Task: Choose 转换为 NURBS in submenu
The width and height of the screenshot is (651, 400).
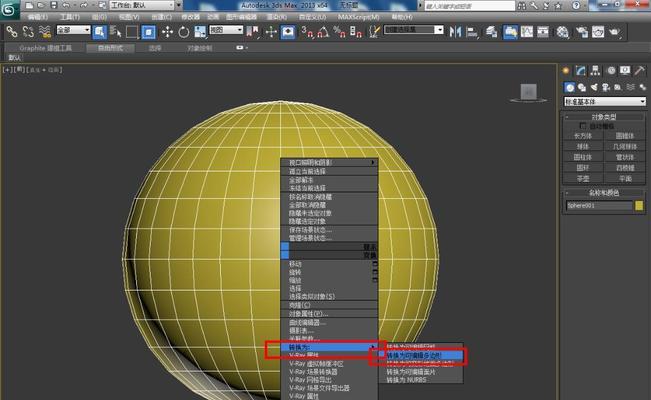Action: pos(421,380)
